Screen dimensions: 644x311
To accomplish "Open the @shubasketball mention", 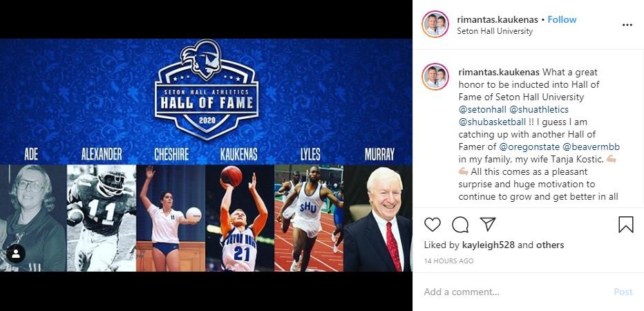I will [492, 122].
